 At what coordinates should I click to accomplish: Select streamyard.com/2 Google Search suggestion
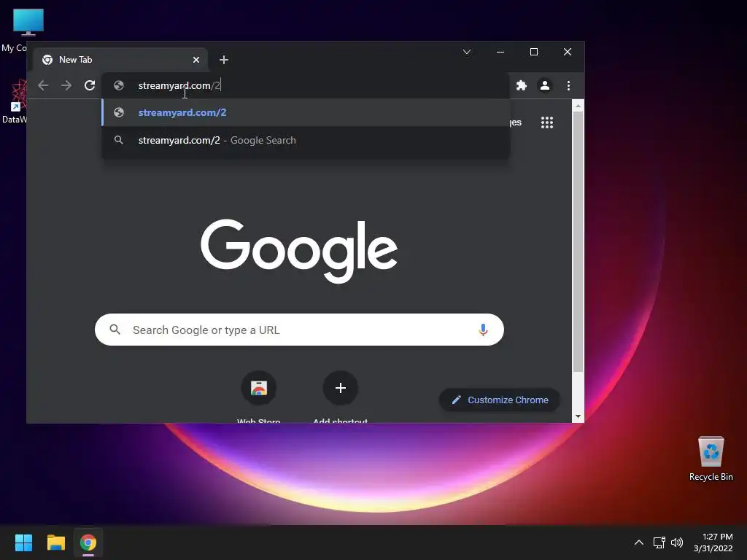coord(306,140)
